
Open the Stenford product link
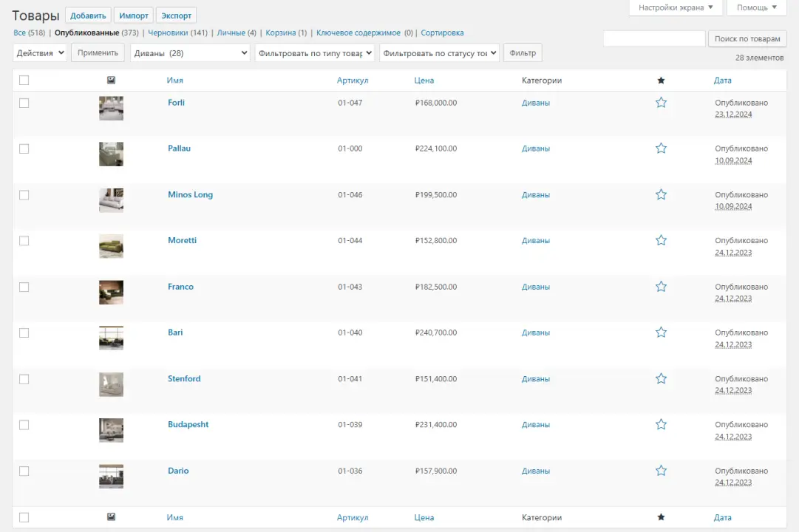click(184, 378)
